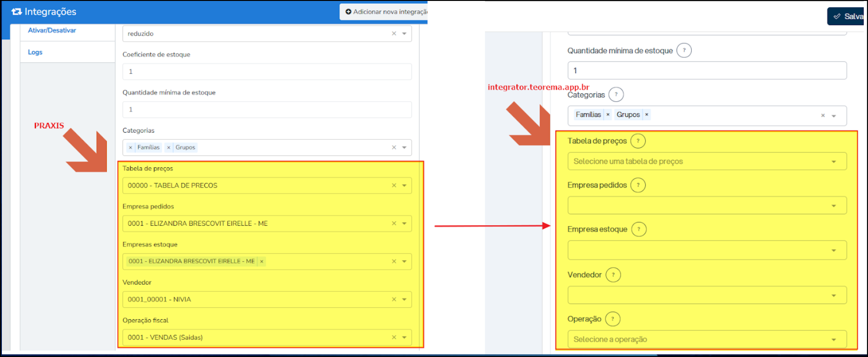Open the Logs sidebar item
Viewport: 868px width, 357px height.
point(35,52)
